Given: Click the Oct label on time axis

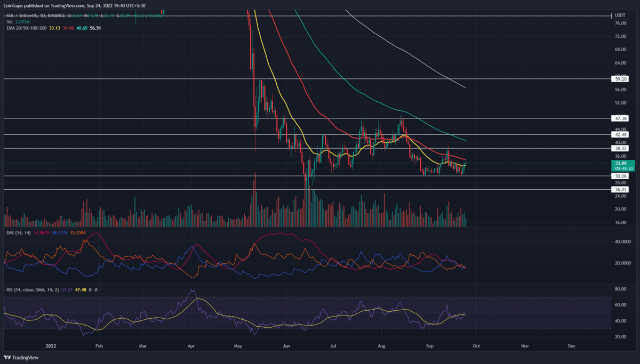Looking at the screenshot, I should 476,346.
